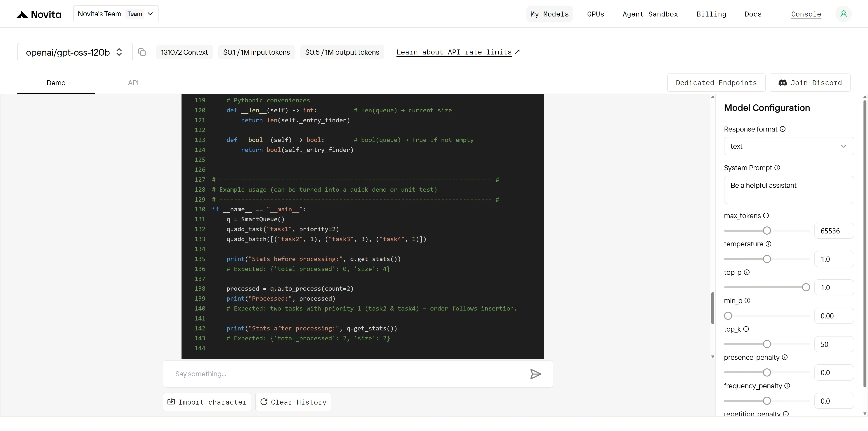Screen dimensions: 868x431
Task: Click the frequency_penalty value field
Action: tap(834, 401)
